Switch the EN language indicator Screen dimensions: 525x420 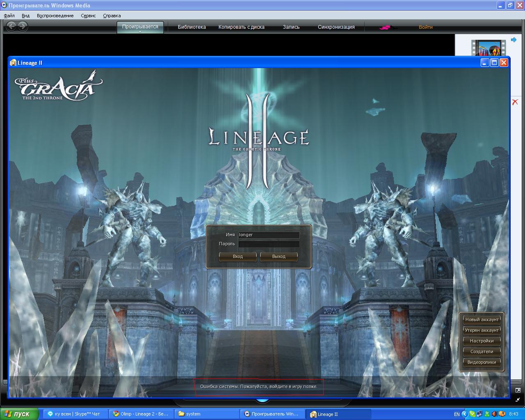pyautogui.click(x=457, y=414)
